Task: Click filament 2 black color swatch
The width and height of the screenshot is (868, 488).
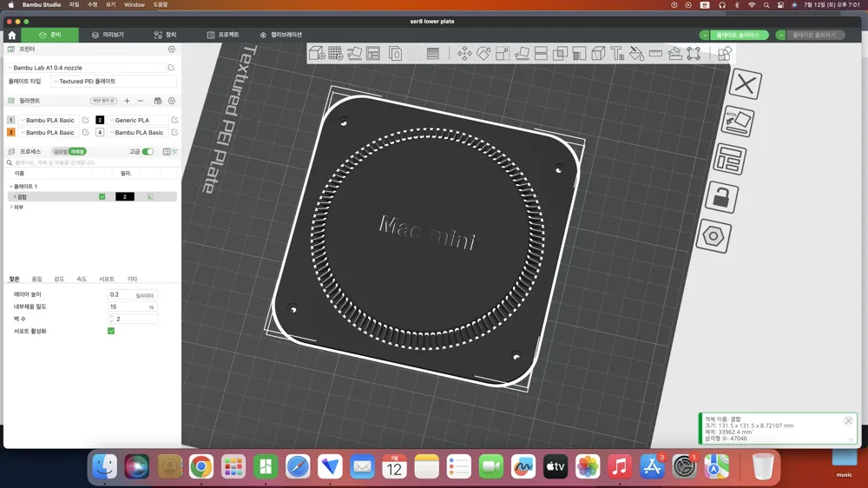Action: click(100, 120)
